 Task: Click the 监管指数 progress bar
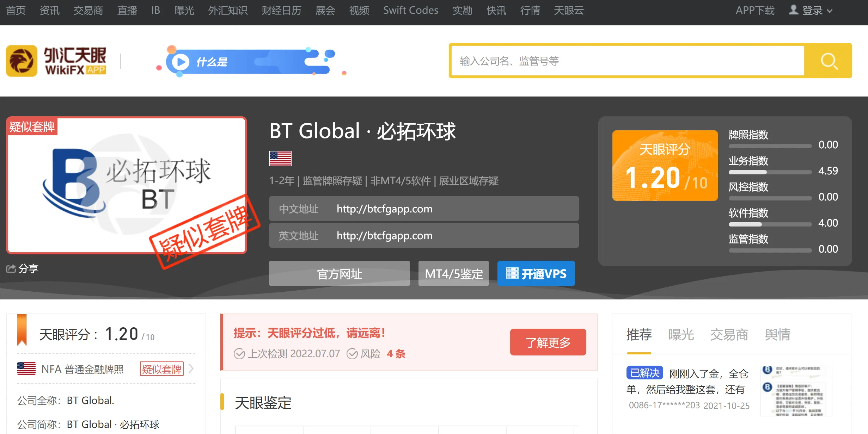coord(770,250)
